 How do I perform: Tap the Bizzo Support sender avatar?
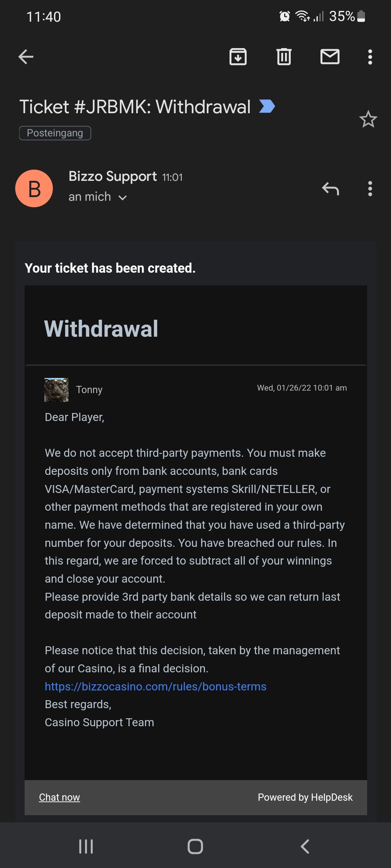click(34, 188)
